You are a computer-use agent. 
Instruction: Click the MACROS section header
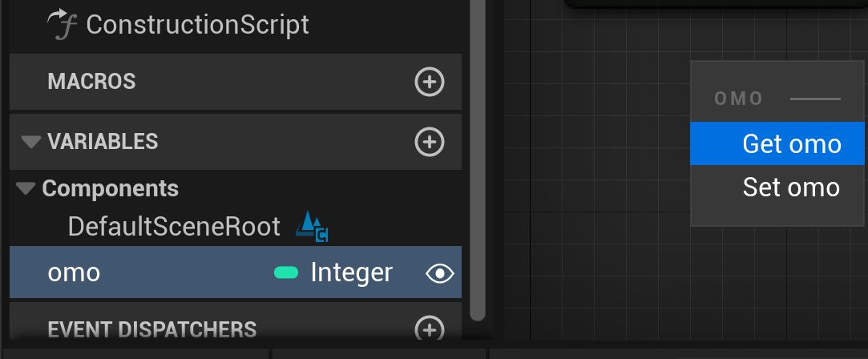[92, 82]
